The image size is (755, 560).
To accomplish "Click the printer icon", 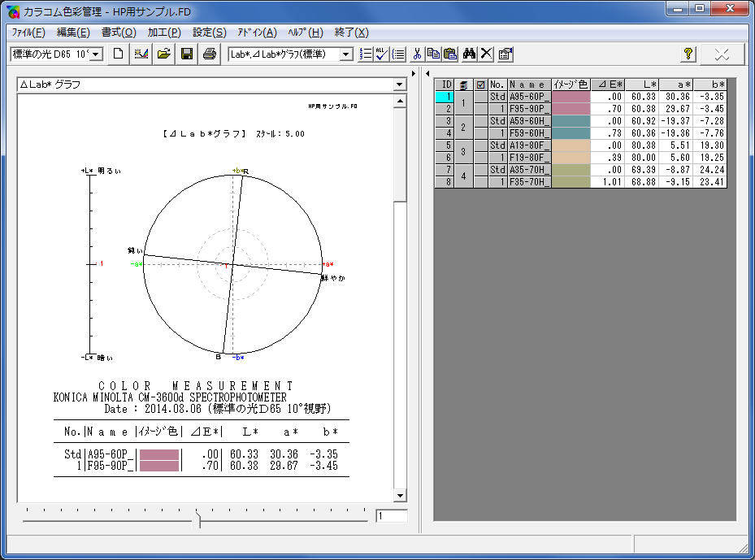I will pos(210,54).
